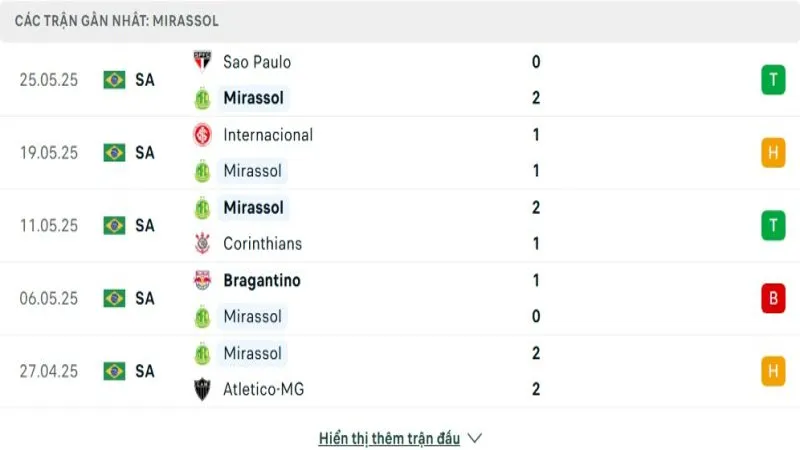
Task: Click Brazil flag icon on 19.05.25 row
Action: pos(114,153)
